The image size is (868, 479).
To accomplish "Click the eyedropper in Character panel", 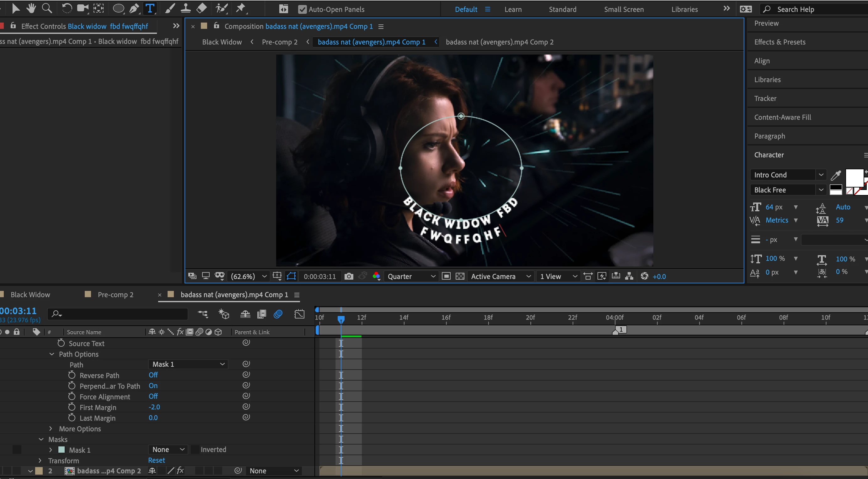I will [836, 175].
